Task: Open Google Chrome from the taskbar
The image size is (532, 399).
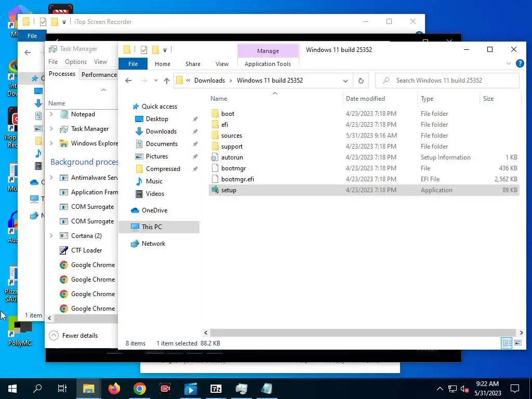Action: click(x=139, y=389)
